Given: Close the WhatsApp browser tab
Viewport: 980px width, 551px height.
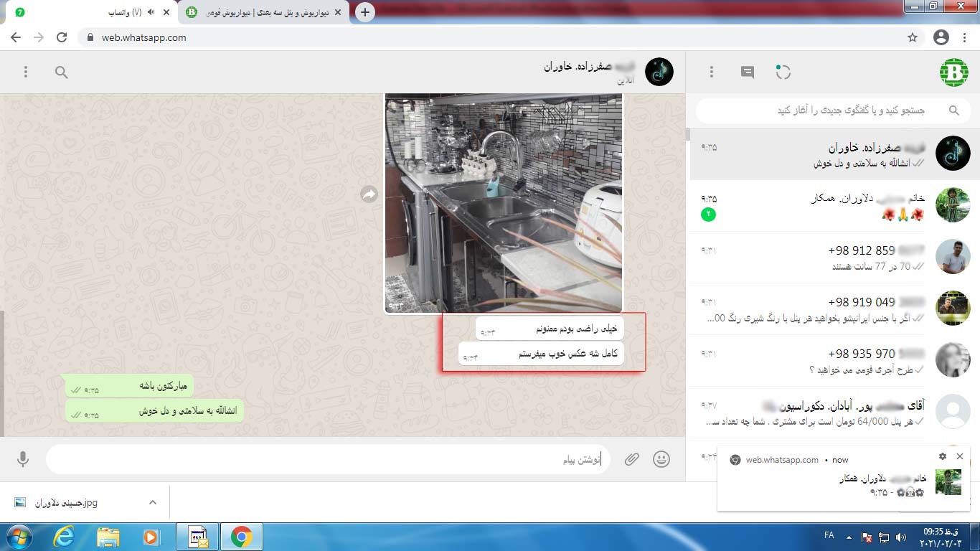Looking at the screenshot, I should (166, 12).
